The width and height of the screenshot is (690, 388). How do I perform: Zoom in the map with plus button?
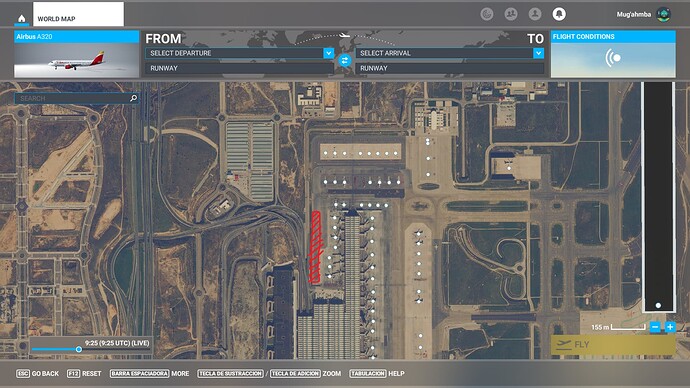670,327
